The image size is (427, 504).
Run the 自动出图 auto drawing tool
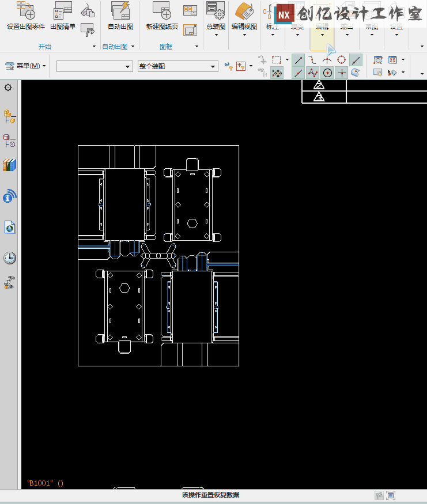click(x=120, y=10)
